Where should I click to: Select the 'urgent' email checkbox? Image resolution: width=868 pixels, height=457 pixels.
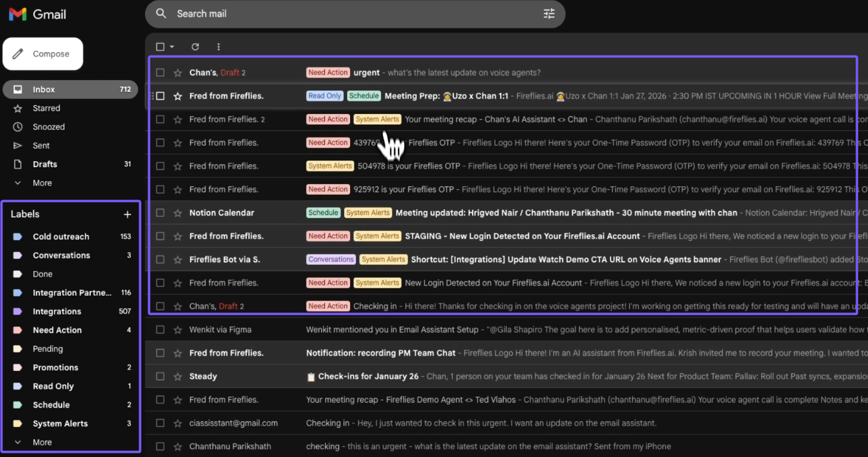[x=160, y=73]
